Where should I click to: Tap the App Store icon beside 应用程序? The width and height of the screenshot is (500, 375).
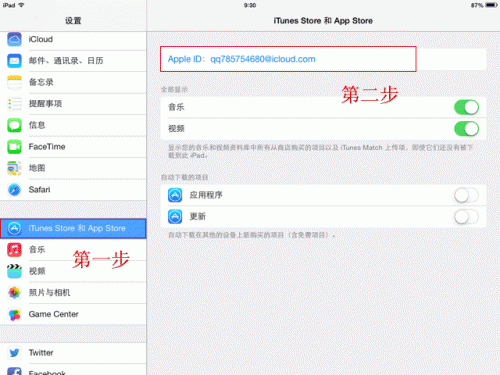click(175, 195)
